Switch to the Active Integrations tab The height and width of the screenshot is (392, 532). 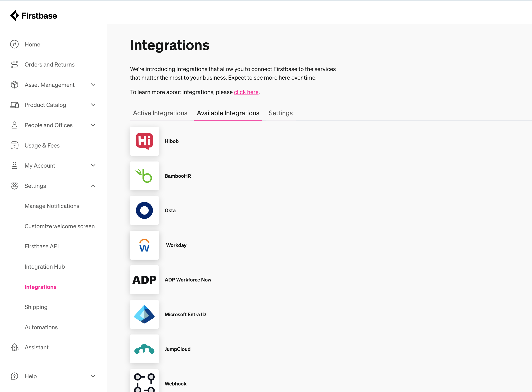pos(160,113)
